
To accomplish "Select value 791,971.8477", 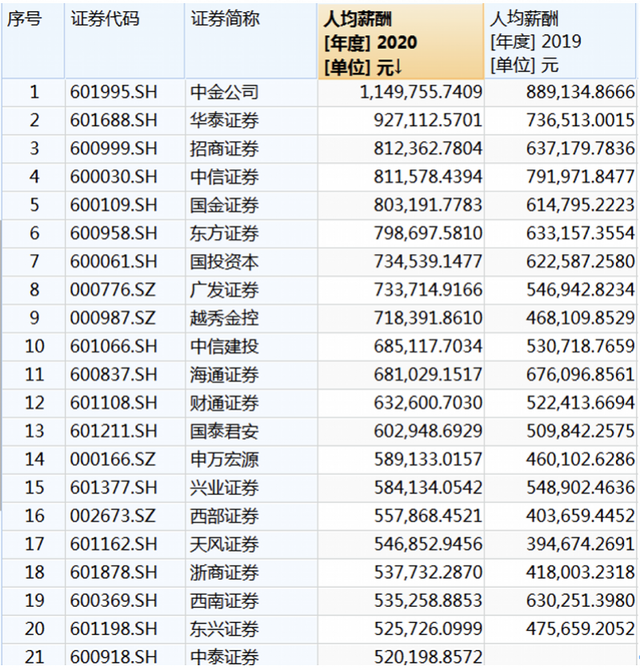I will point(561,177).
